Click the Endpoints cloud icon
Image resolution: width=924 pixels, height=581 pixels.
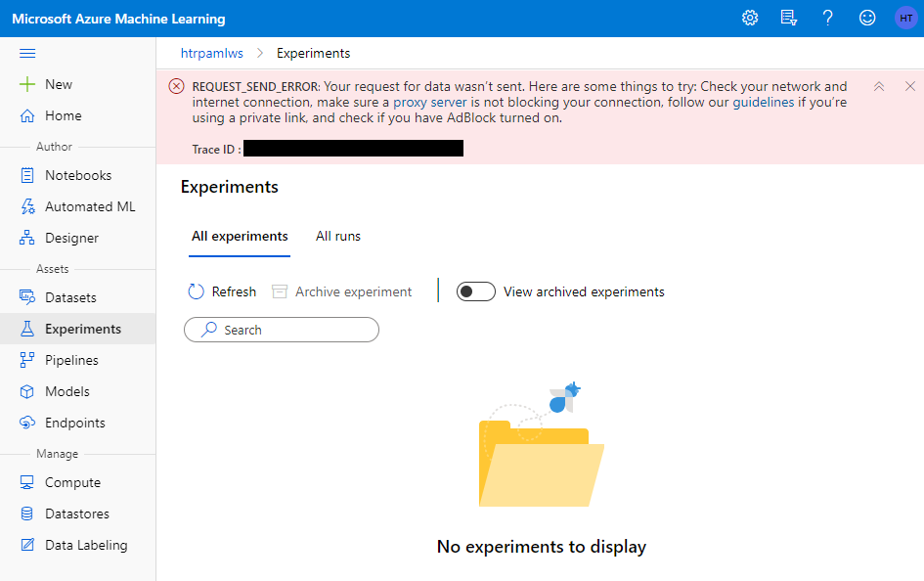coord(27,423)
